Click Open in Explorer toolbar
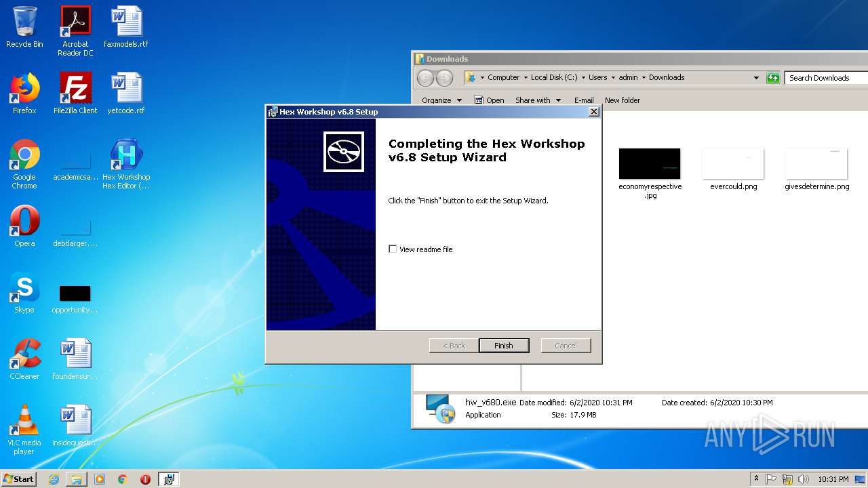 (x=490, y=100)
